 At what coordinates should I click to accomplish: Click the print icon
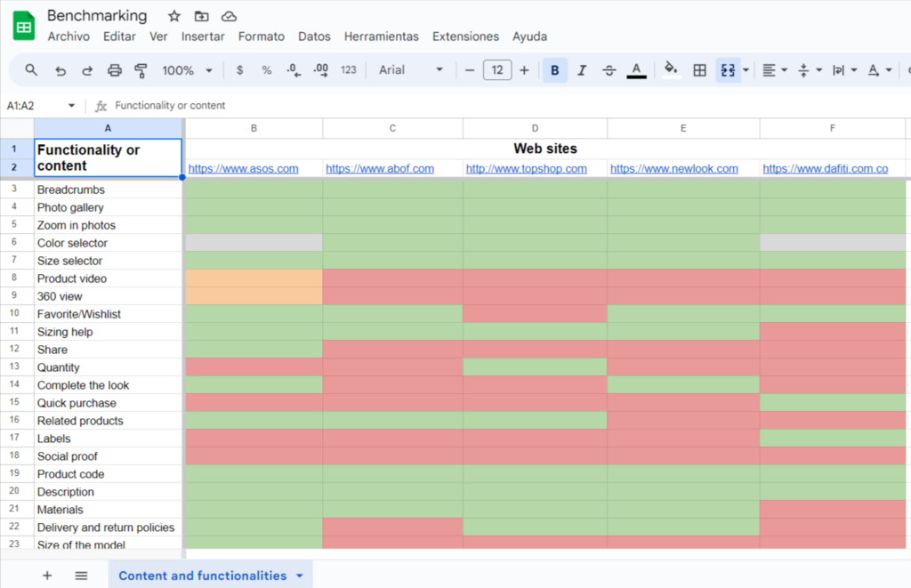(x=114, y=70)
